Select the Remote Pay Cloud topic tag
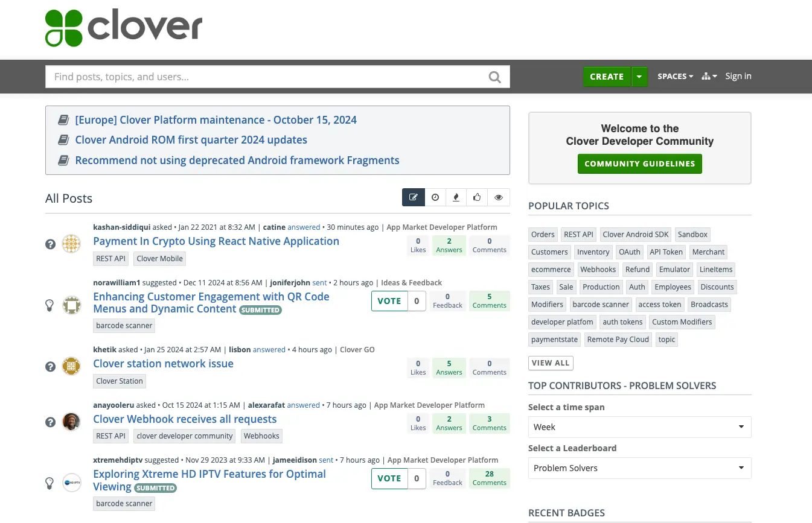Viewport: 812px width, 523px height. click(x=618, y=340)
